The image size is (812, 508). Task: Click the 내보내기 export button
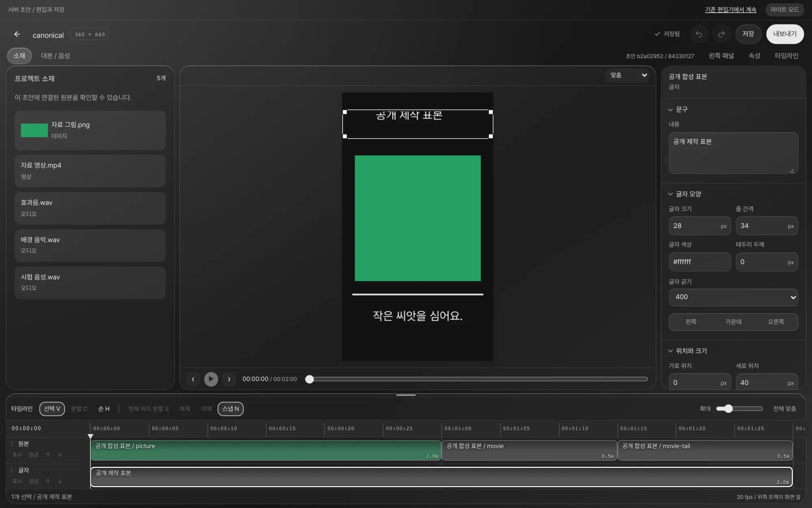tap(785, 34)
